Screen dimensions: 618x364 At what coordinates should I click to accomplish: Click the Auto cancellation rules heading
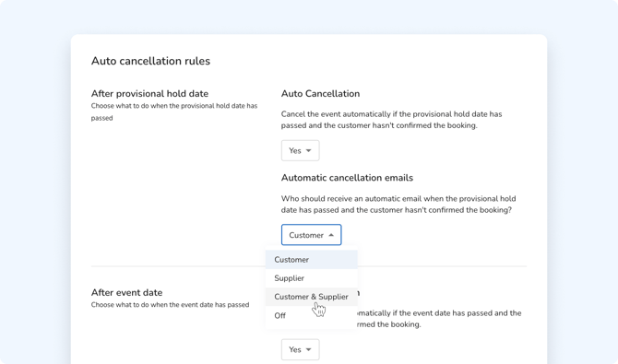(150, 61)
